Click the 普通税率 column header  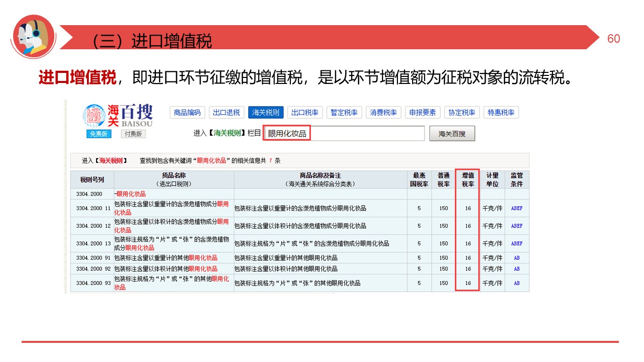pyautogui.click(x=443, y=179)
